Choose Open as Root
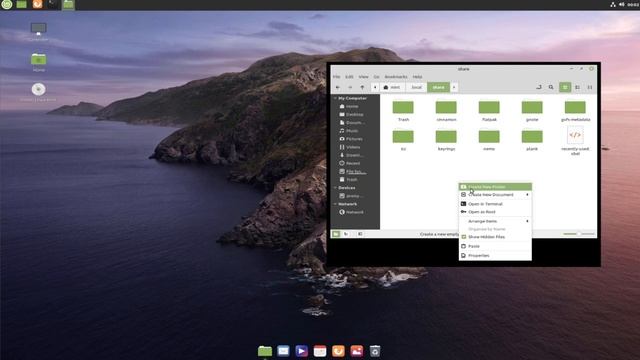The image size is (640, 360). pyautogui.click(x=495, y=212)
